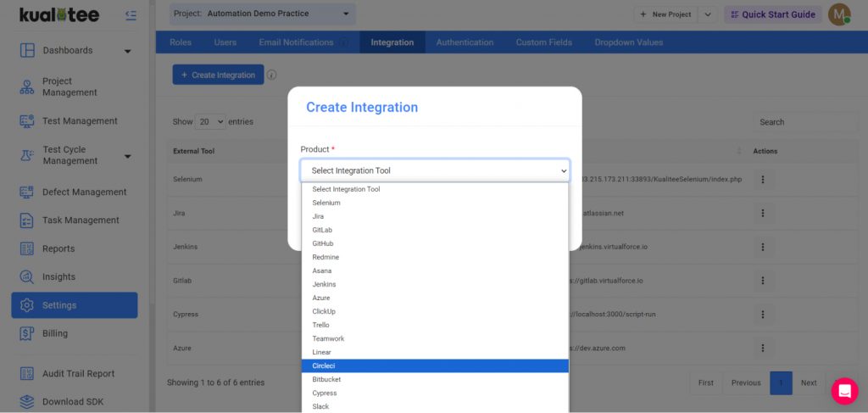Screen dimensions: 868x413
Task: Open the Download SDK icon
Action: (27, 402)
